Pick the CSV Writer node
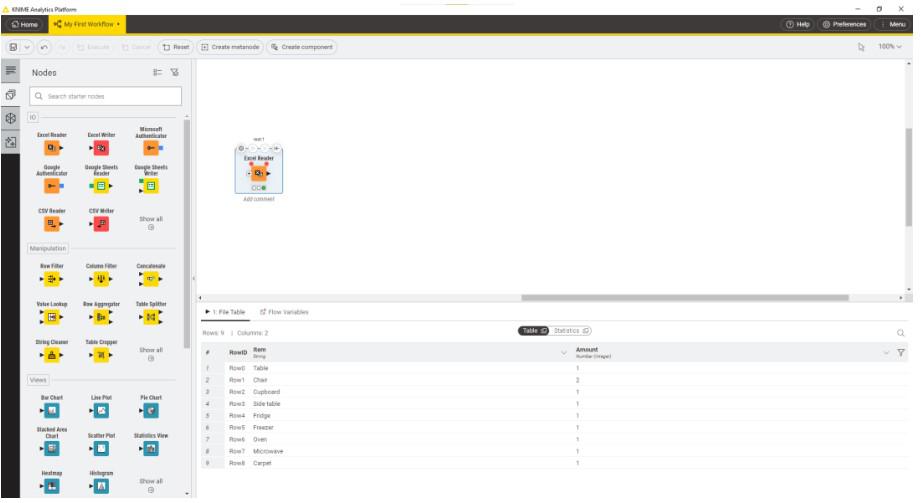 click(x=101, y=223)
